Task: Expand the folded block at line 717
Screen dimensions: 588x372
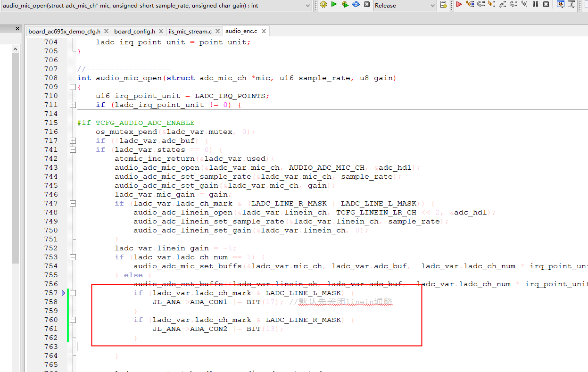Action: [x=73, y=141]
